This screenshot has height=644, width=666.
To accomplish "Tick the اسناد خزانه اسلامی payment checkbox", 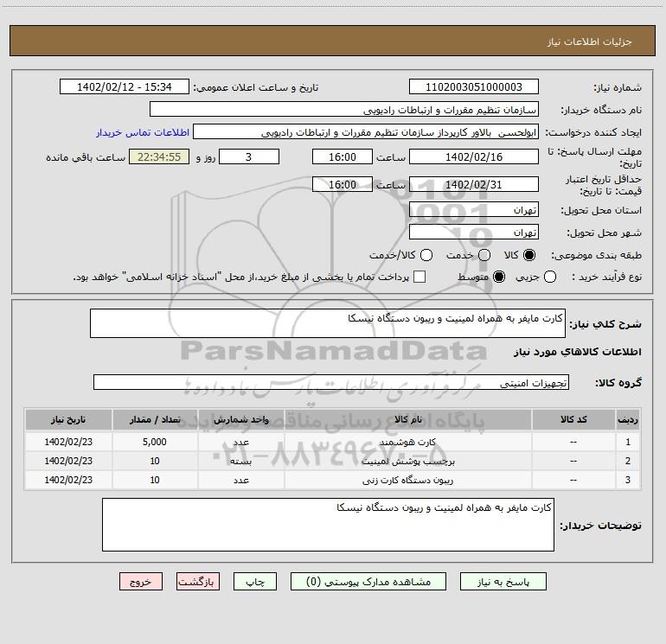I will [419, 277].
